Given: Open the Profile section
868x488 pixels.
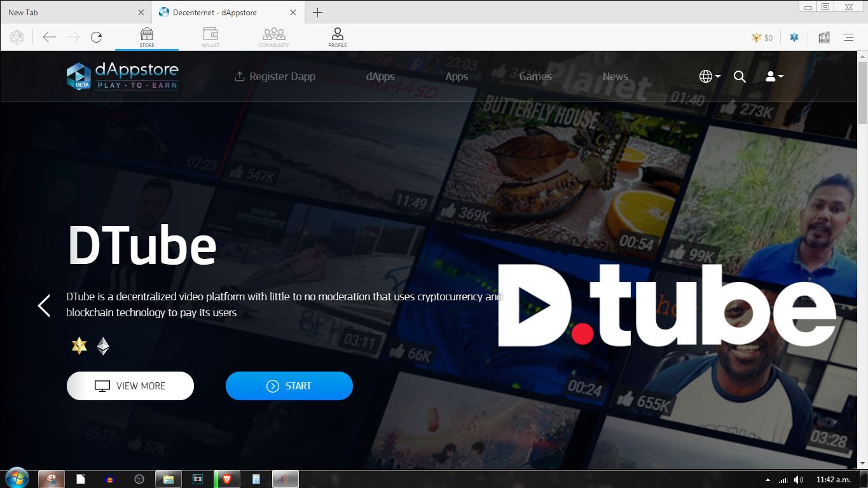Looking at the screenshot, I should [x=338, y=38].
